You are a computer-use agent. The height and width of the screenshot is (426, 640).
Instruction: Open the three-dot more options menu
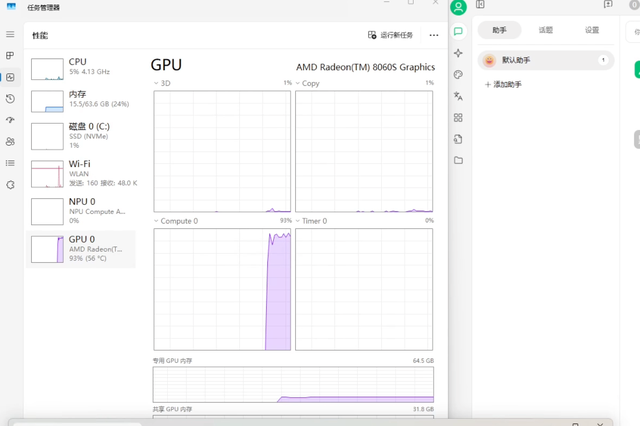point(434,35)
